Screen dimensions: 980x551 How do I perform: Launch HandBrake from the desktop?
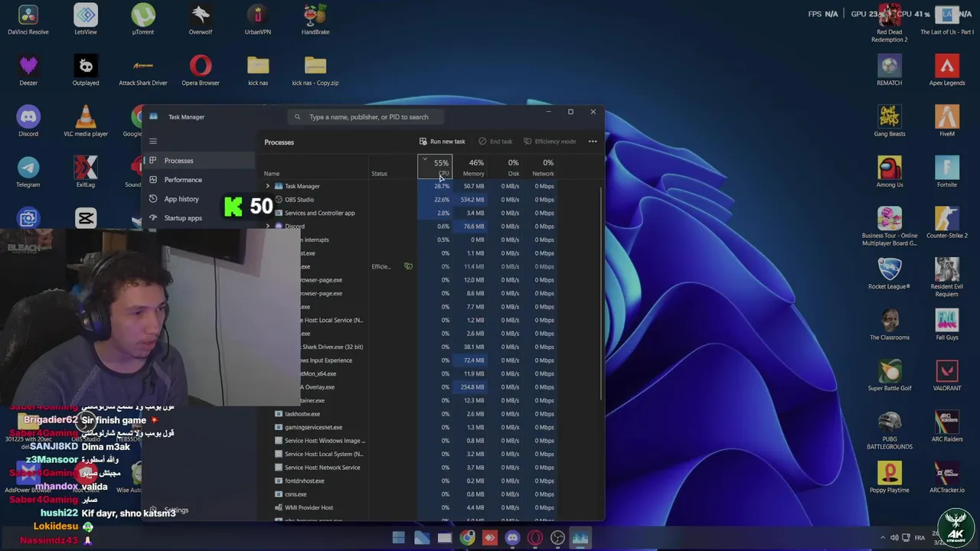tap(315, 19)
